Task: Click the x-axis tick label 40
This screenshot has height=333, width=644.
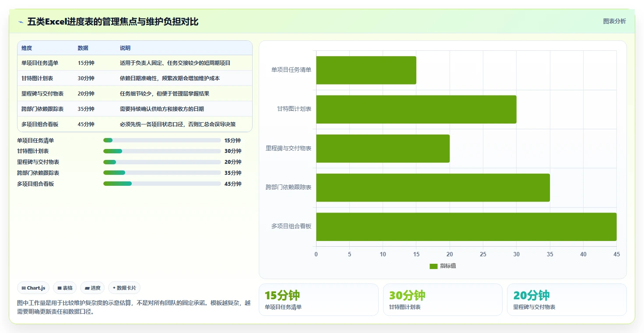Action: pyautogui.click(x=583, y=254)
